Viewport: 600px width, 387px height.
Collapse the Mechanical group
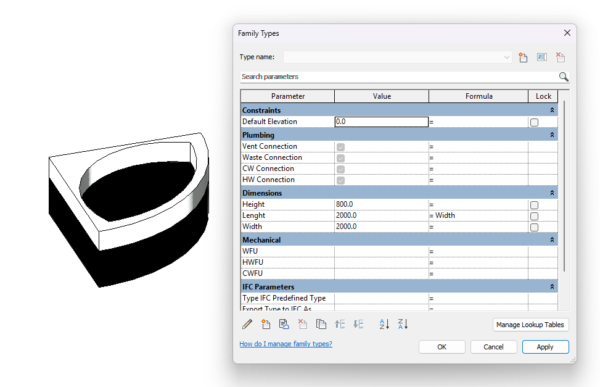552,240
